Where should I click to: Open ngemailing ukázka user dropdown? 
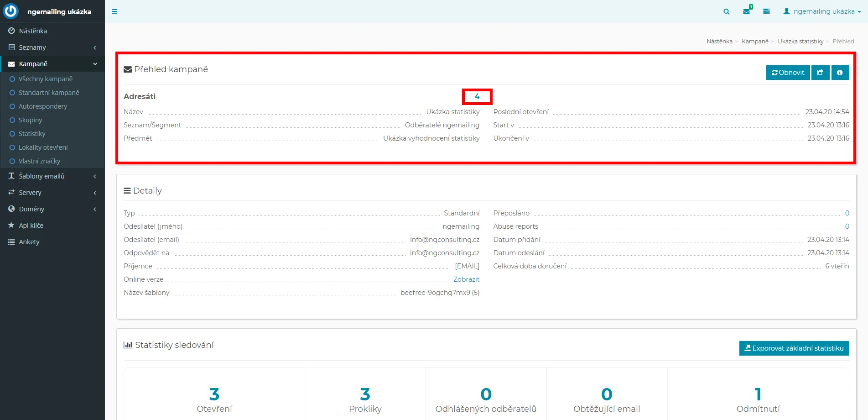[822, 11]
